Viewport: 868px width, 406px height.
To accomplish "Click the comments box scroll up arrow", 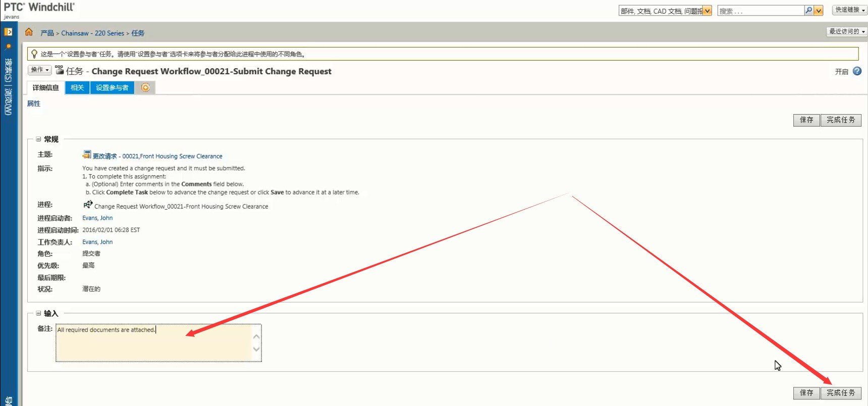I will [256, 336].
